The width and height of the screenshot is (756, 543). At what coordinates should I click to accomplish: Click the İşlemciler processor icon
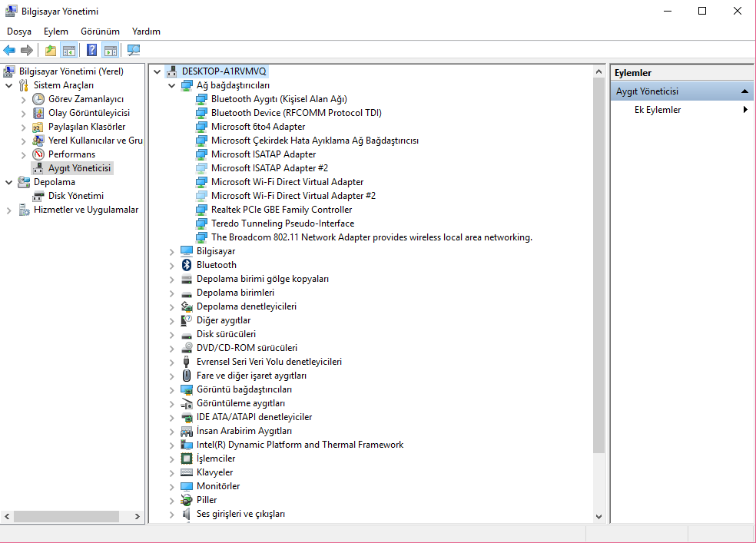pyautogui.click(x=187, y=459)
